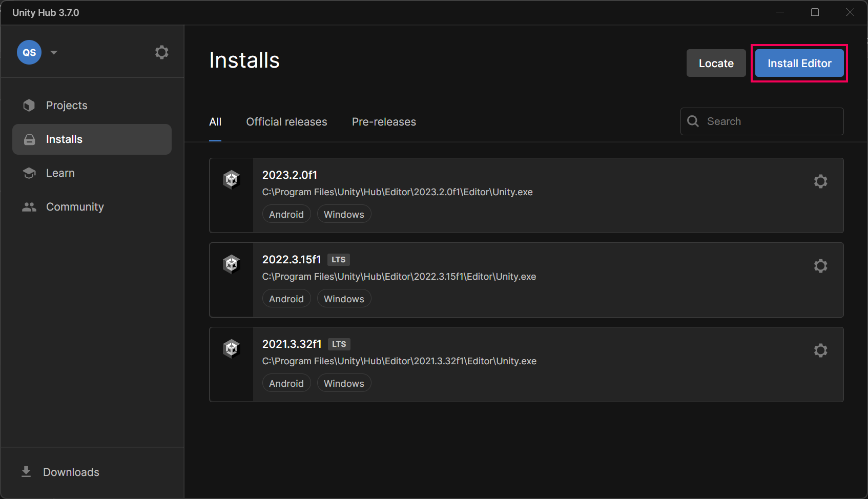This screenshot has width=868, height=499.
Task: Open settings gear for Unity 2022.3.15f1 install
Action: point(820,266)
